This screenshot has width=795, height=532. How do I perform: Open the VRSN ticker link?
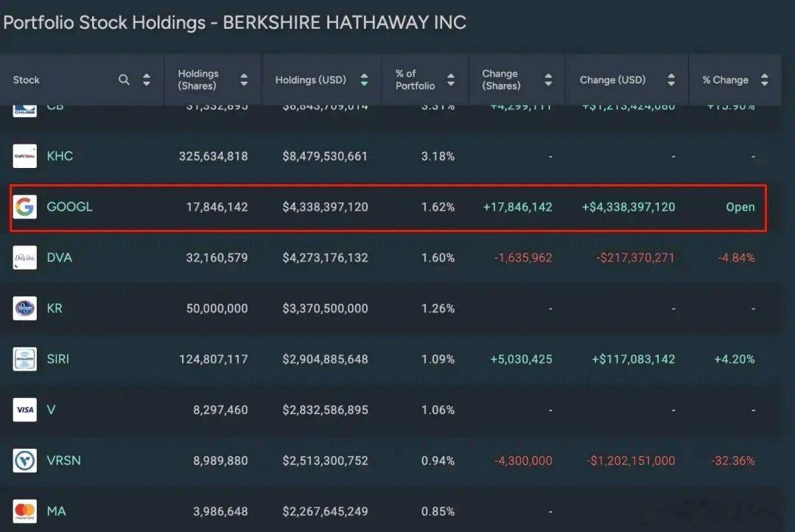(64, 461)
